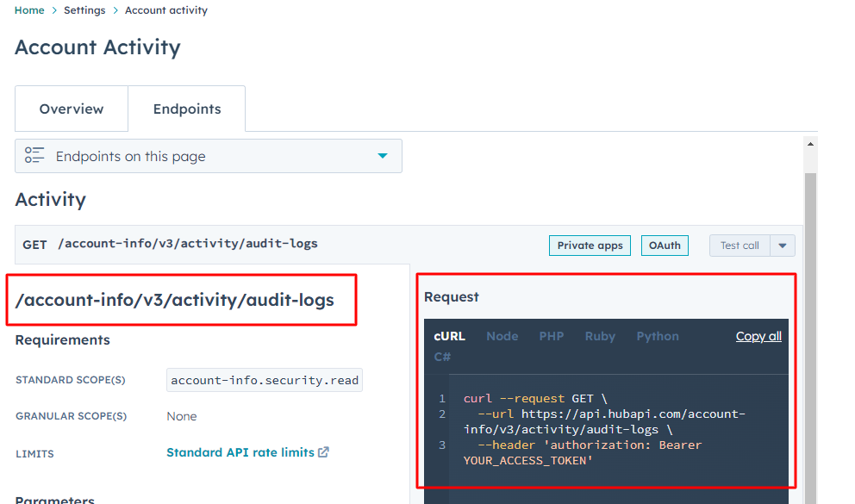Open Settings from the breadcrumb trail
This screenshot has height=504, width=855.
[84, 9]
